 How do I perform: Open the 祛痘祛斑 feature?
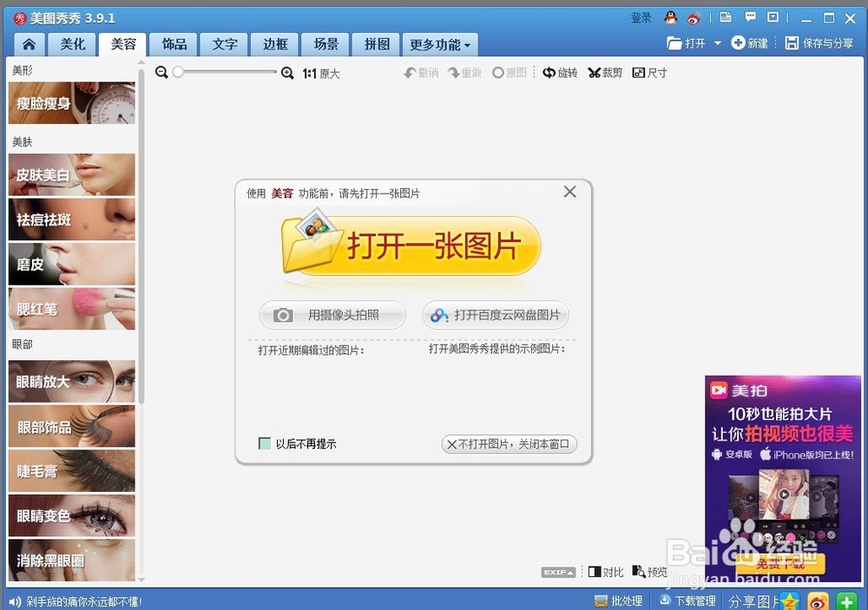[72, 220]
